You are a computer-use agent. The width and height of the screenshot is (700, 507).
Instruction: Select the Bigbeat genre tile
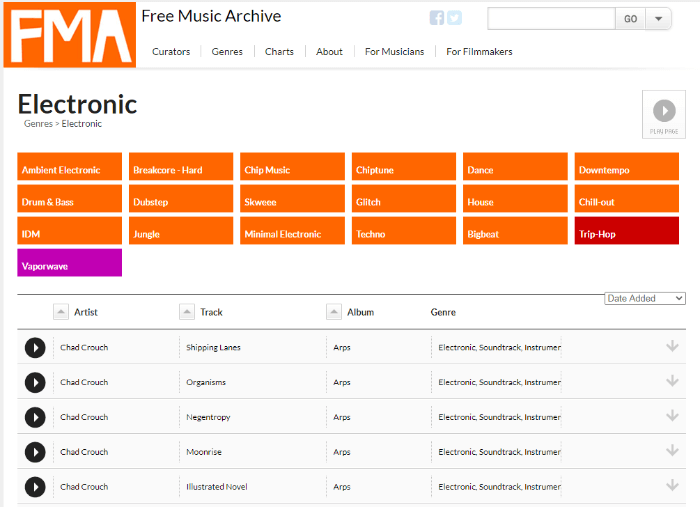[515, 231]
